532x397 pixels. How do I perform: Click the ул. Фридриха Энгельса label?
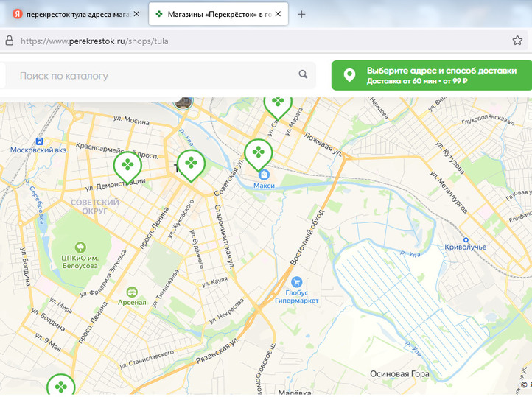click(x=103, y=273)
